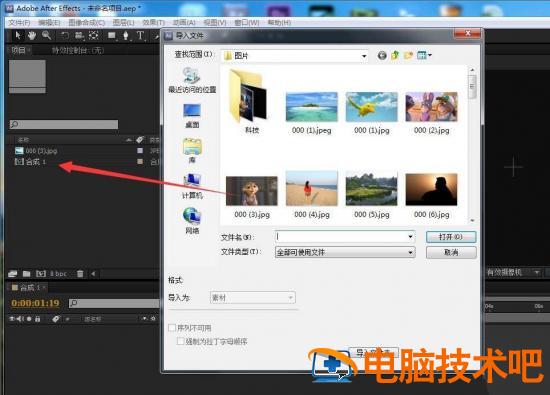This screenshot has height=395, width=550.
Task: Open the Import As dropdown
Action: tap(253, 297)
